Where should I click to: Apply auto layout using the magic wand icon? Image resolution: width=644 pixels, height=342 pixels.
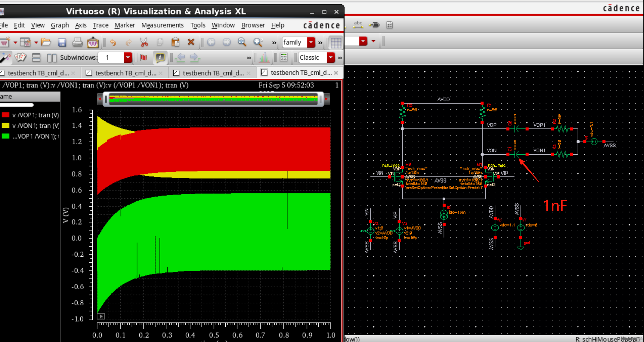coord(5,58)
